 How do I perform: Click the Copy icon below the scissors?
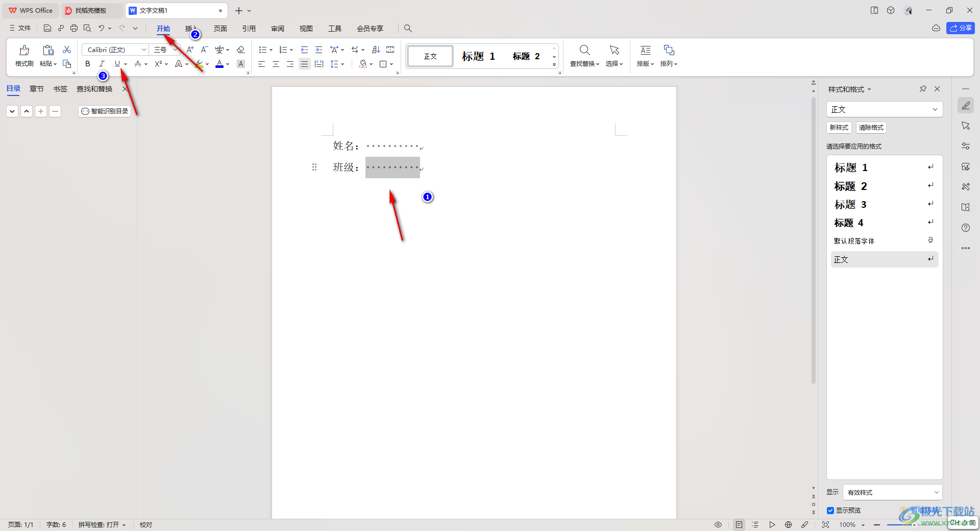tap(67, 64)
